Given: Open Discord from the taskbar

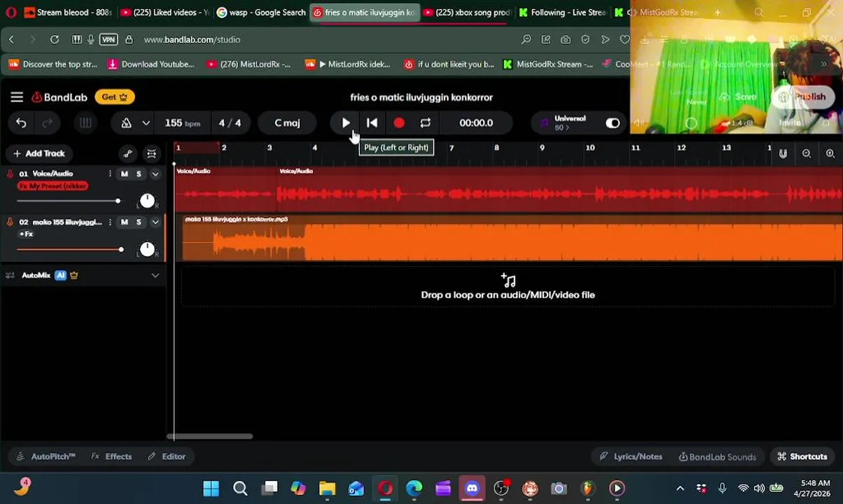Looking at the screenshot, I should (x=472, y=489).
